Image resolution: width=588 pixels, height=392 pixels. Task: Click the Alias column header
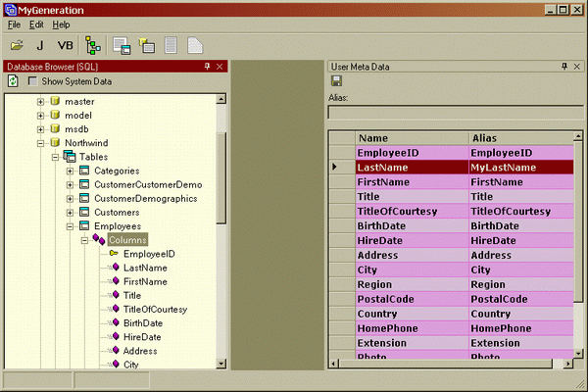pyautogui.click(x=521, y=138)
